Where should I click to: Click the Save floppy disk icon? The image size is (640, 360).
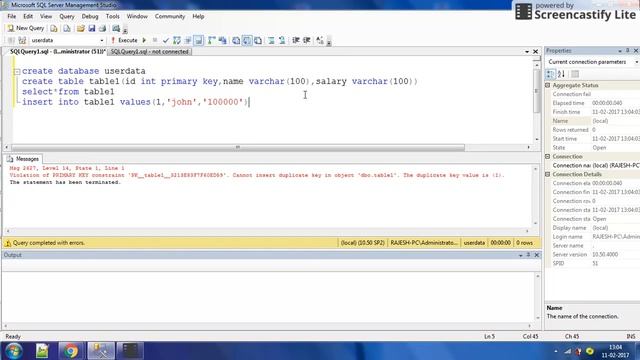click(x=92, y=28)
